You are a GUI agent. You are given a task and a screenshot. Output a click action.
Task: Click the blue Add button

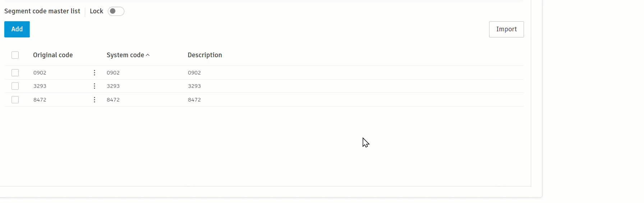click(x=17, y=29)
